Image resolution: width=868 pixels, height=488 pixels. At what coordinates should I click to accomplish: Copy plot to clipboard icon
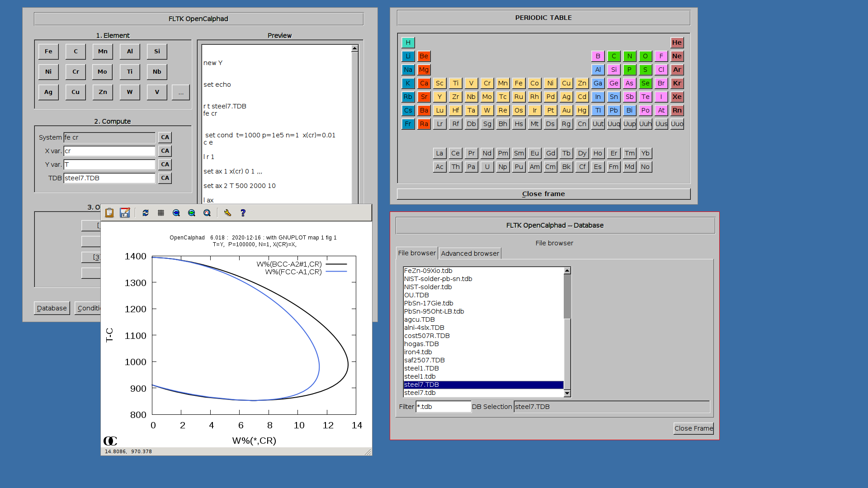point(109,213)
